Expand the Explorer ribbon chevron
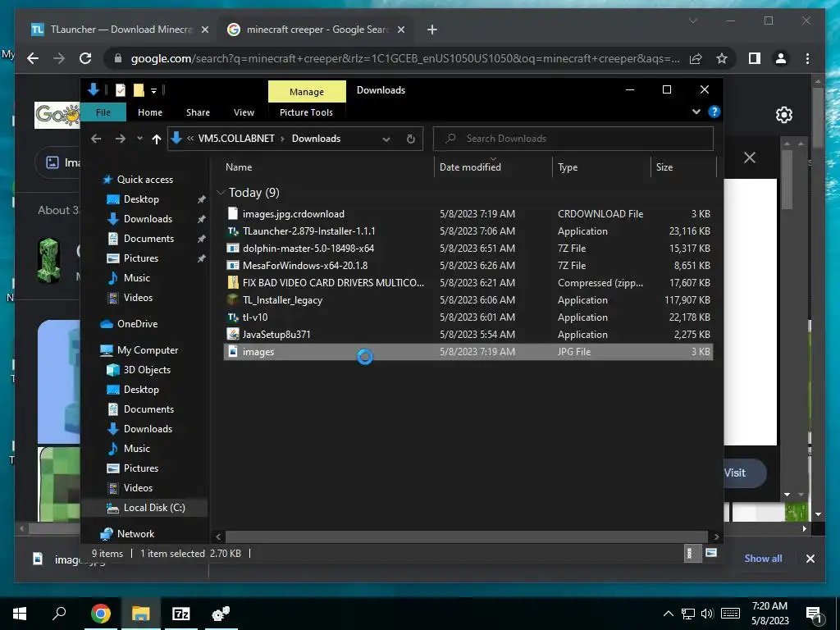The height and width of the screenshot is (630, 840). pyautogui.click(x=696, y=112)
